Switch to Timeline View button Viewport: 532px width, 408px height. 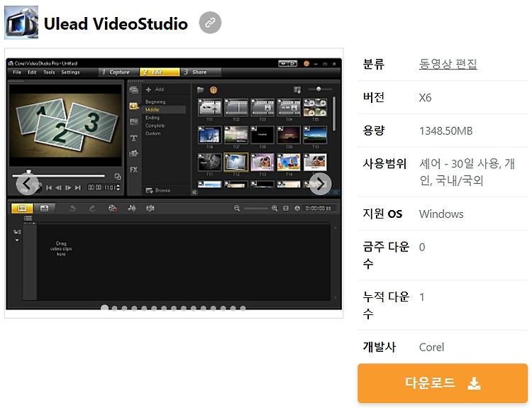pyautogui.click(x=45, y=208)
